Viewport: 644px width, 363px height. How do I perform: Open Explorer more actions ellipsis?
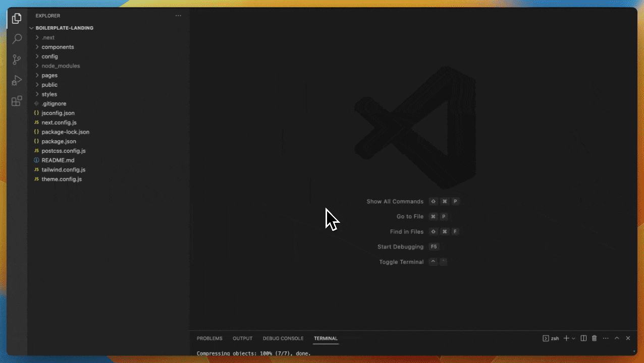(x=178, y=16)
